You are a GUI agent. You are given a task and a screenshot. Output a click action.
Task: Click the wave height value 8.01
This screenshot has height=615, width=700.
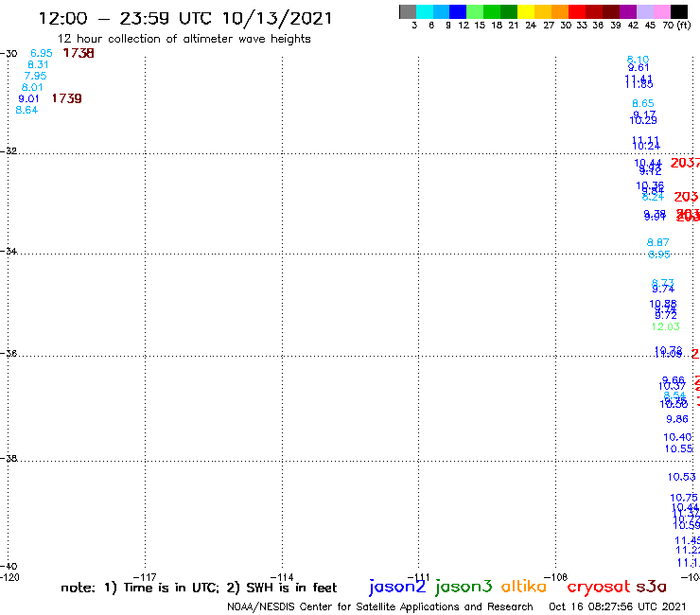click(32, 88)
